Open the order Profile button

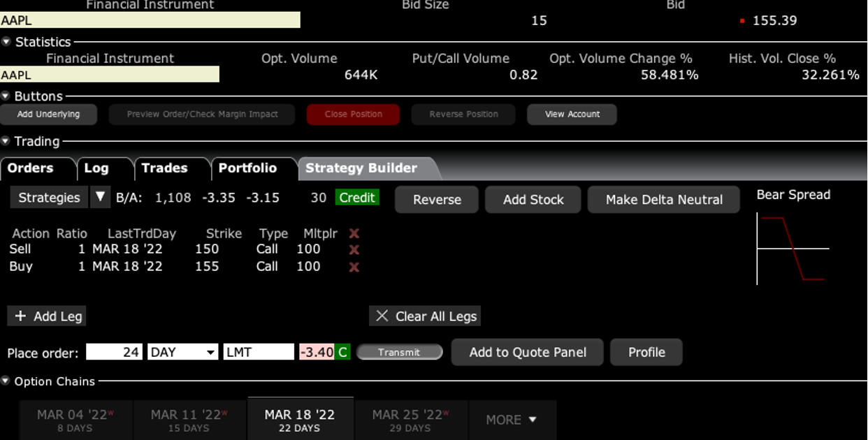(x=646, y=353)
